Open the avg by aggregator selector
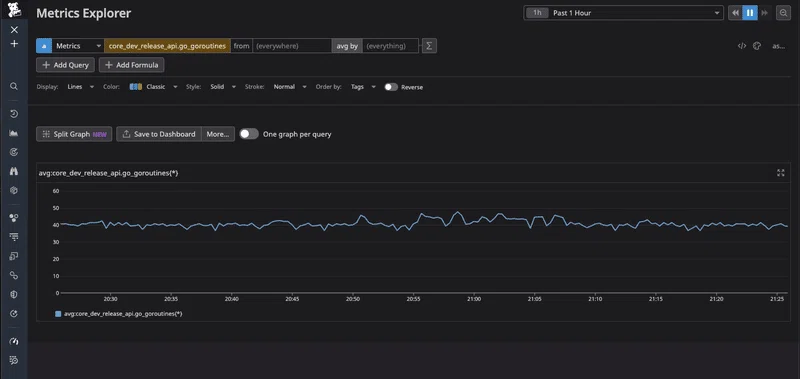 pyautogui.click(x=347, y=46)
